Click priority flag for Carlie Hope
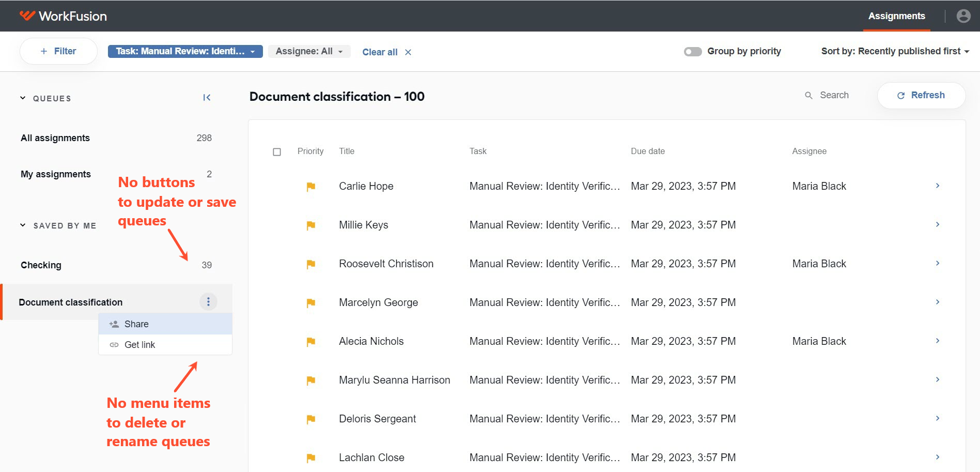980x472 pixels. pyautogui.click(x=310, y=187)
